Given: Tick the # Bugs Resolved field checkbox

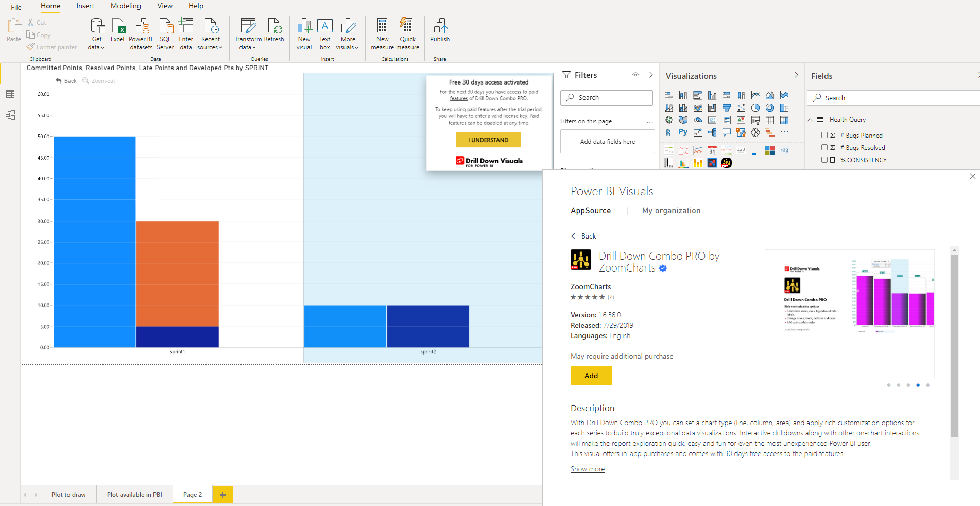Looking at the screenshot, I should (824, 147).
